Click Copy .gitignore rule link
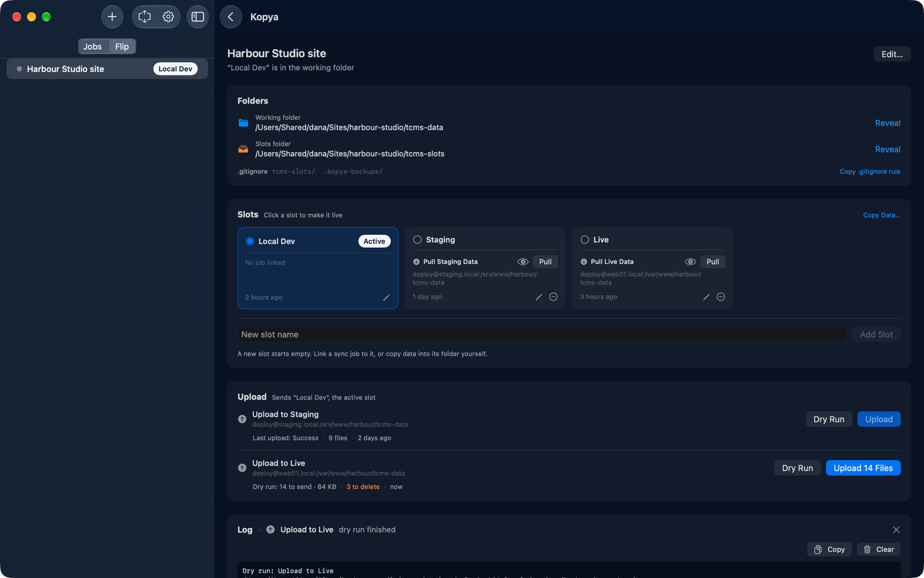The image size is (924, 578). [870, 172]
